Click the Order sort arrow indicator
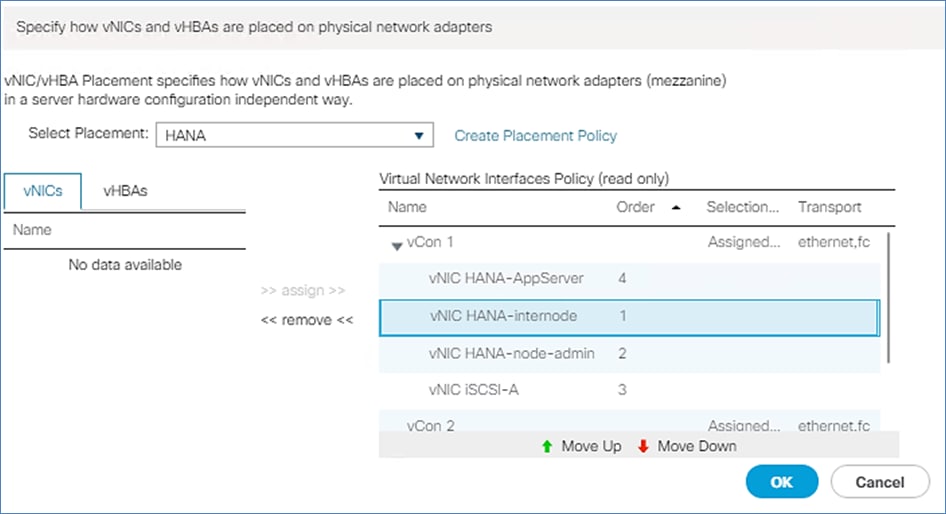Image resolution: width=946 pixels, height=514 pixels. [676, 208]
